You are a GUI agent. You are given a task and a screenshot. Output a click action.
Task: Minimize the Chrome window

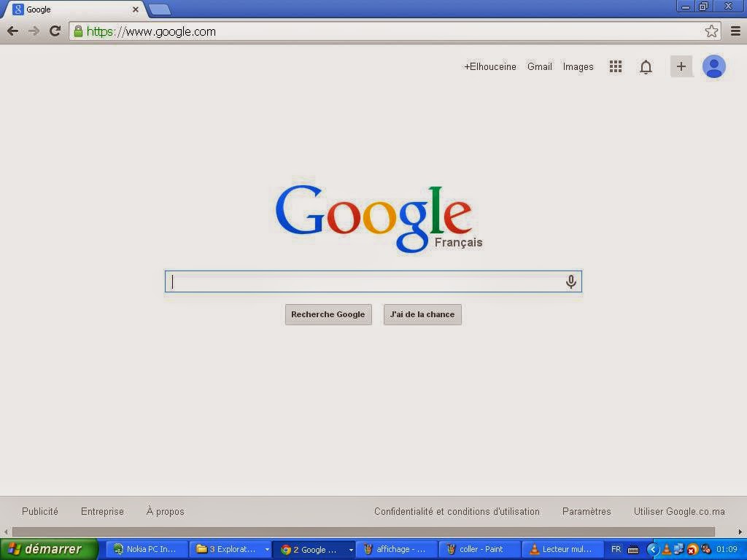coord(686,6)
